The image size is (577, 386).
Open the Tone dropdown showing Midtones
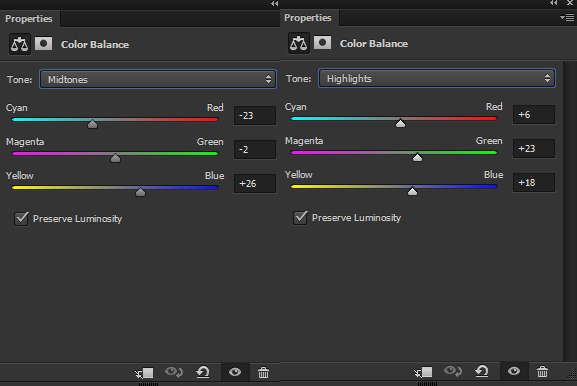tap(158, 79)
